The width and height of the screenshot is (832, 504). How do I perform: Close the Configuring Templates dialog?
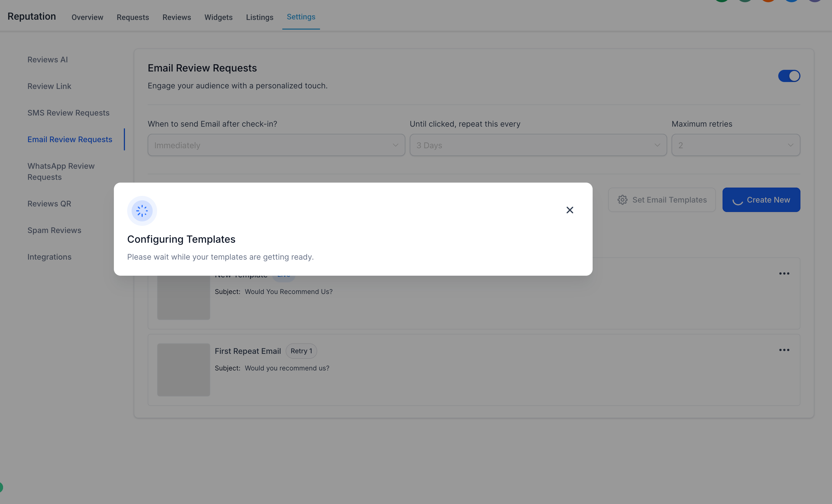click(x=570, y=210)
